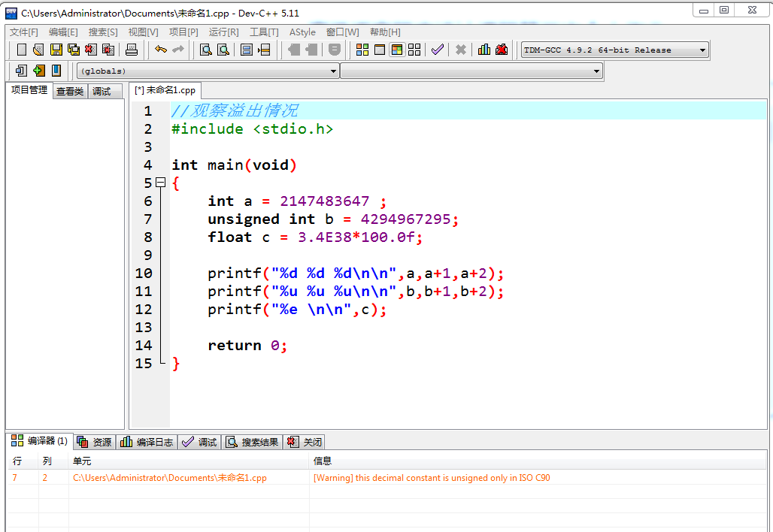Click the New project icon in second toolbar
Screen dimensions: 773x532
tap(21, 71)
